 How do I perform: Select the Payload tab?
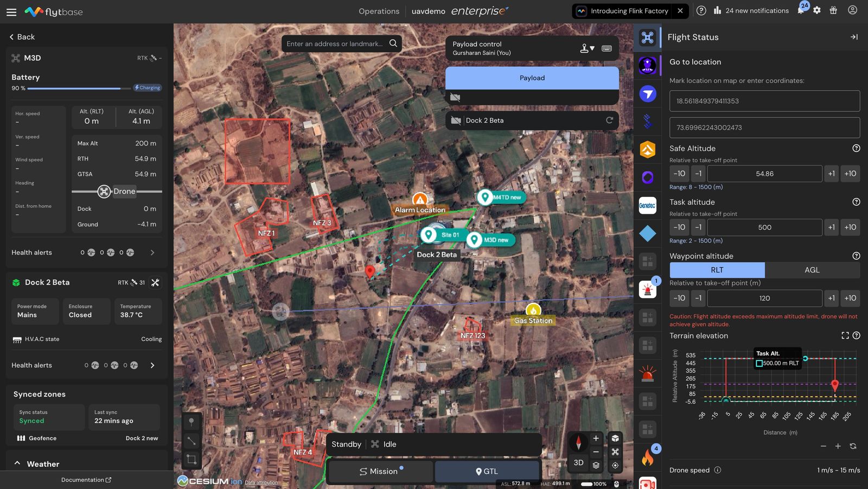tap(532, 78)
